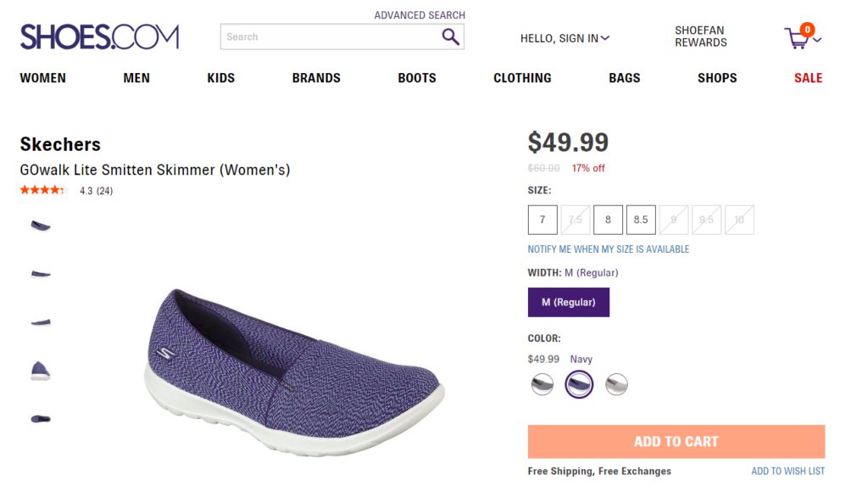Choose size 7
This screenshot has width=868, height=492.
[542, 220]
